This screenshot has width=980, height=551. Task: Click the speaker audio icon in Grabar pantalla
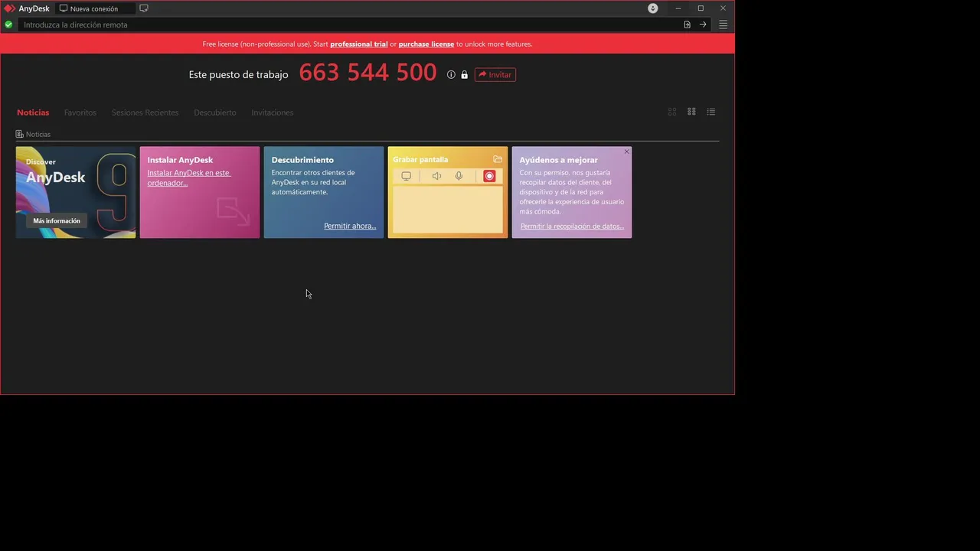click(x=436, y=176)
